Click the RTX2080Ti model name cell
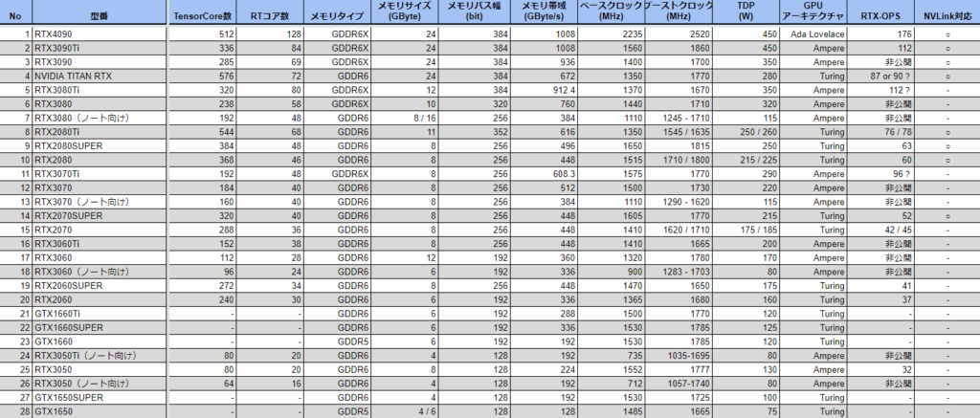Screen dimensions: 980x418 click(100, 132)
